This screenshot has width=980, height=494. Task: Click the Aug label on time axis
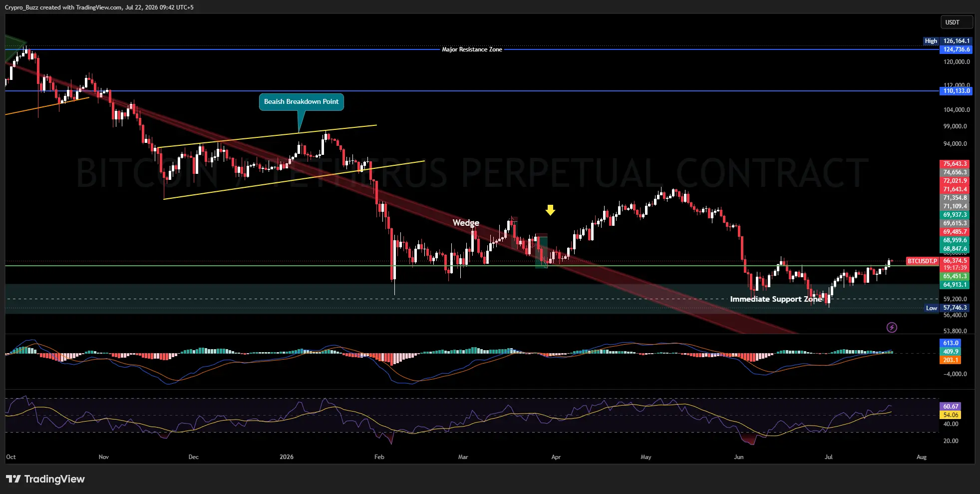click(922, 457)
